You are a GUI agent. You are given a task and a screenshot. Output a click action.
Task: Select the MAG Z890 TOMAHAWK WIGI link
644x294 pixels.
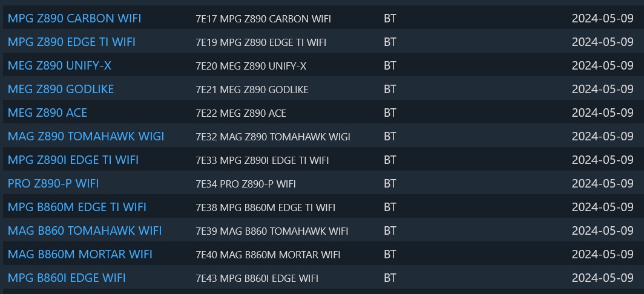click(85, 137)
